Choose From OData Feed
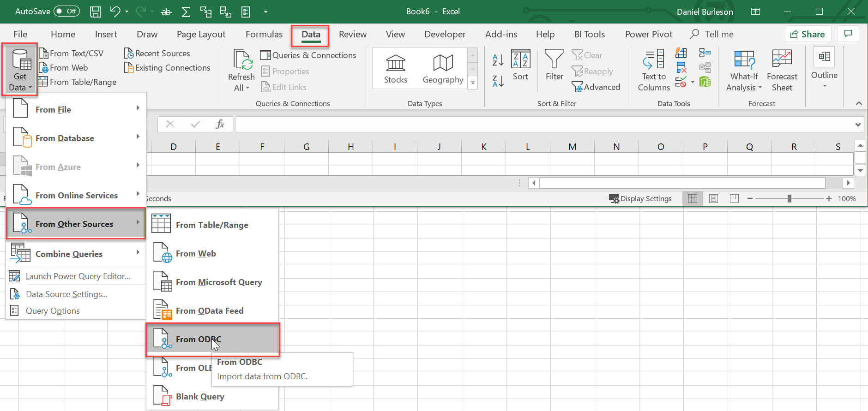This screenshot has width=868, height=411. (x=212, y=310)
